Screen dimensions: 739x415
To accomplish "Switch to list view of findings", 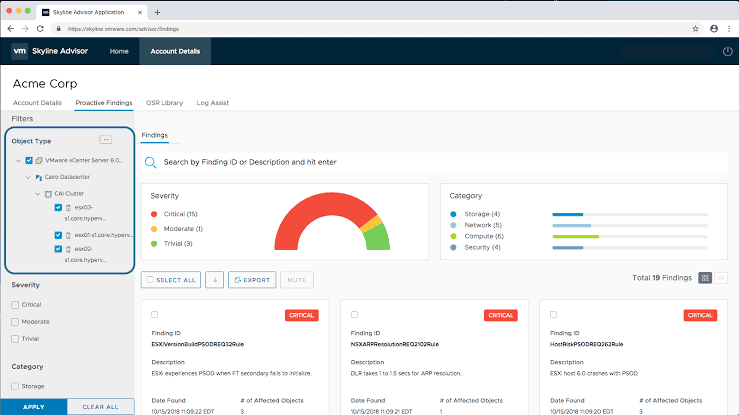I will click(x=721, y=278).
